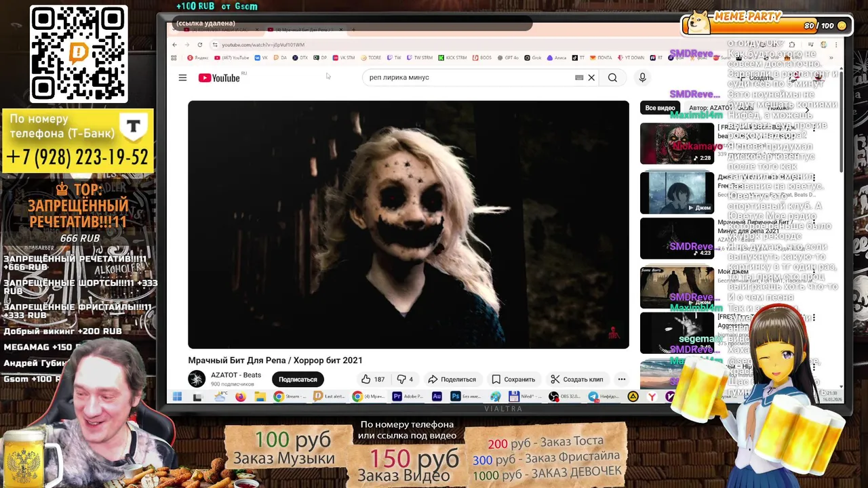Viewport: 868px width, 488px height.
Task: Focus the search field containing 'реп лирика минус'
Action: point(470,77)
